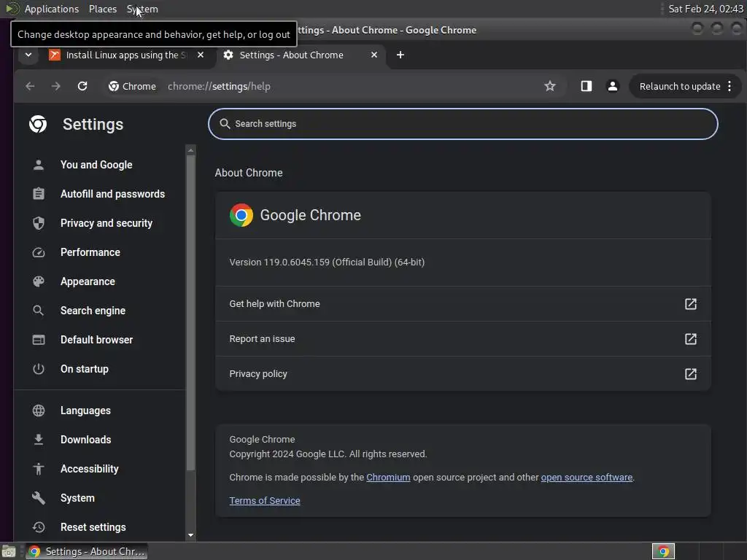Click Relaunch to update button
Viewport: 747px width, 560px height.
click(x=680, y=86)
